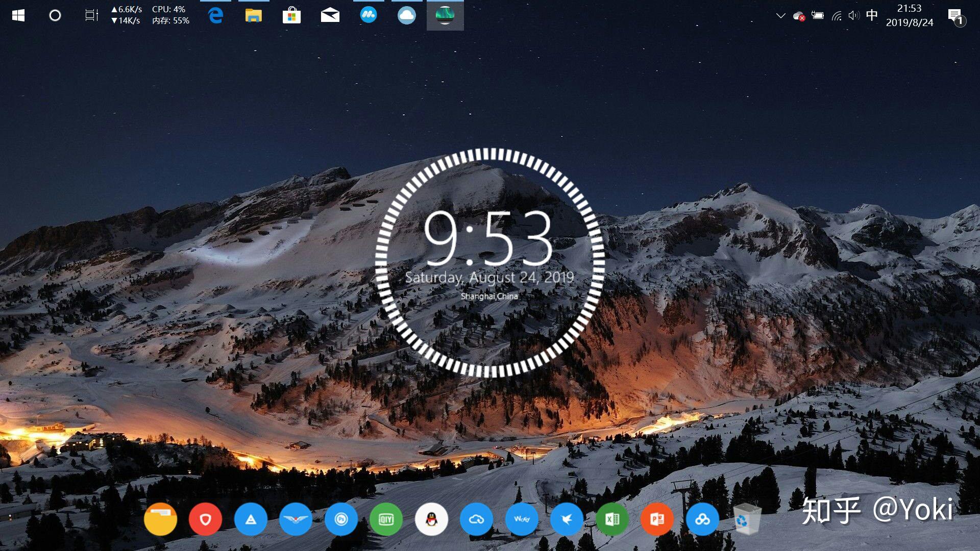Screen dimensions: 980x551
Task: Expand hidden system tray icons chevron
Action: click(x=780, y=16)
